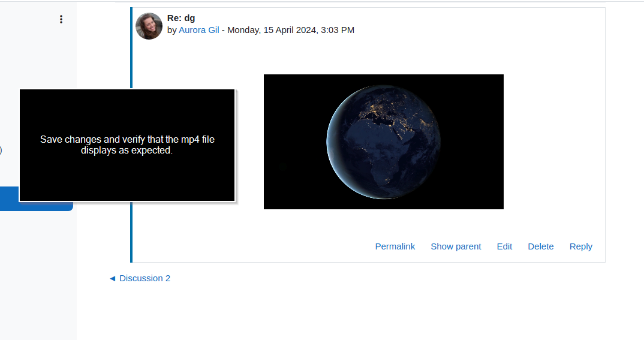The image size is (644, 340).
Task: Click Aurora Gil's profile avatar
Action: [149, 26]
